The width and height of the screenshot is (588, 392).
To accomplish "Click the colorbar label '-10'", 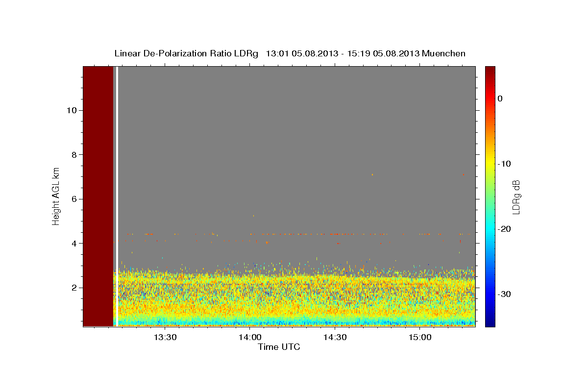I will click(504, 164).
